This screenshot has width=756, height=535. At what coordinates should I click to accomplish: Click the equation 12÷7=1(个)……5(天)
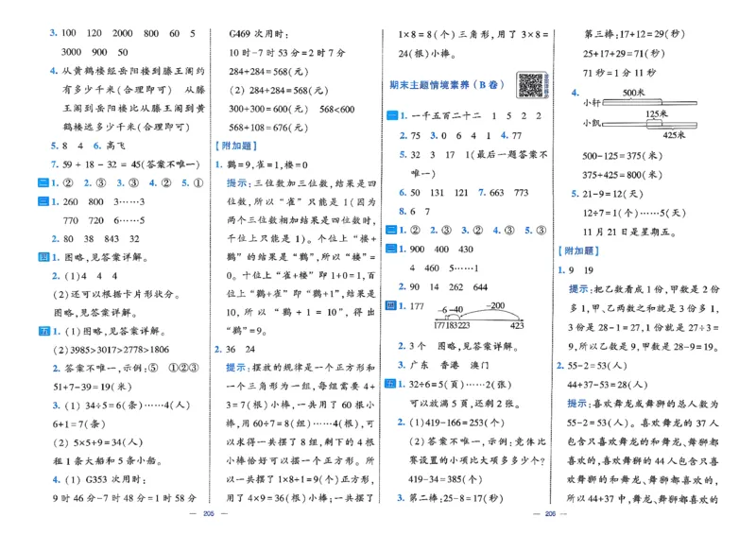point(634,213)
